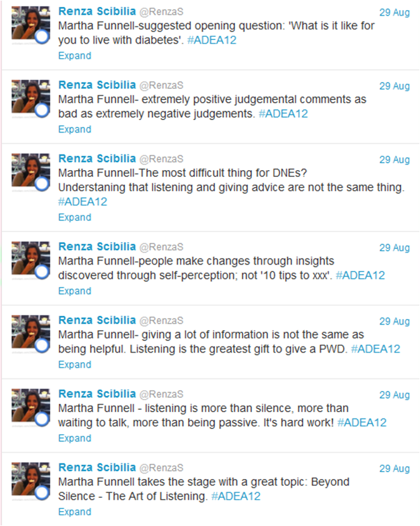The width and height of the screenshot is (420, 526).
Task: Expand the 'greatest gift to a PWD' tweet
Action: click(74, 365)
